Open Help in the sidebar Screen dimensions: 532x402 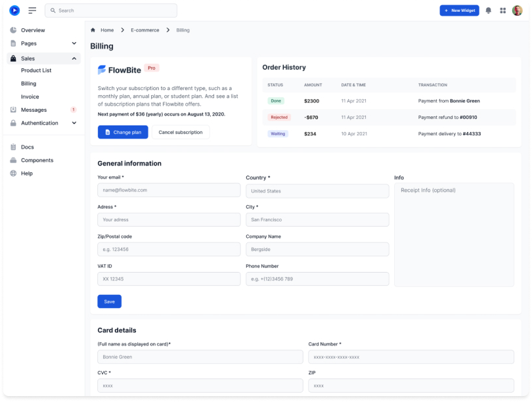26,173
